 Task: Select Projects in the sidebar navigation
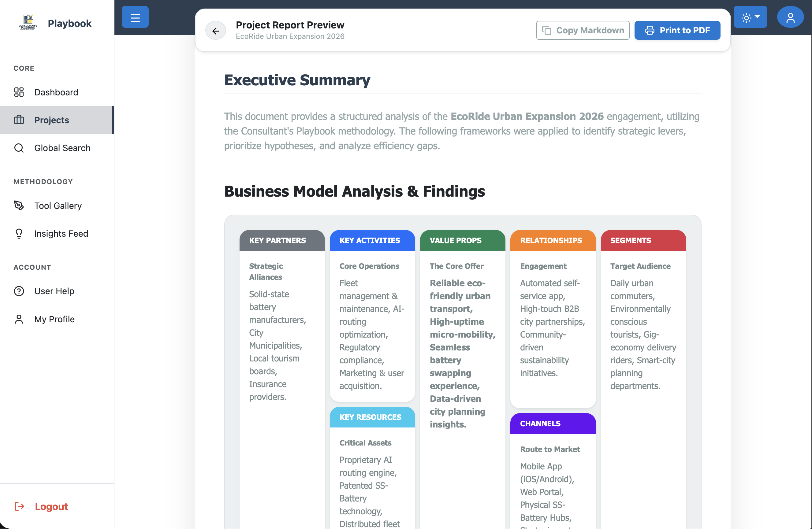click(x=51, y=120)
